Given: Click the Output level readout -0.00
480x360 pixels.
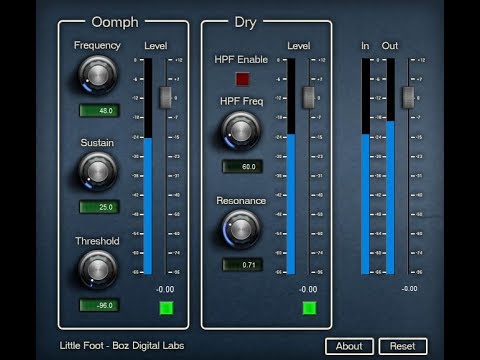Looking at the screenshot, I should [x=409, y=289].
